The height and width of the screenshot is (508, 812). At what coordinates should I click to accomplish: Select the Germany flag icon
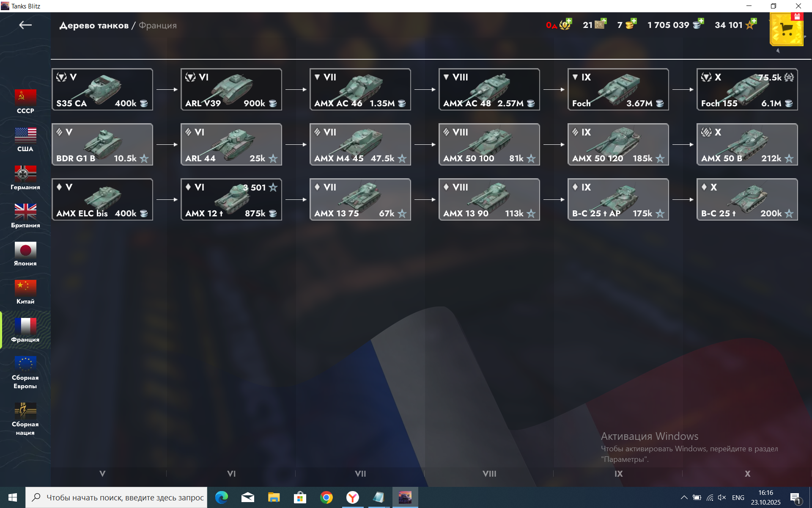click(25, 174)
